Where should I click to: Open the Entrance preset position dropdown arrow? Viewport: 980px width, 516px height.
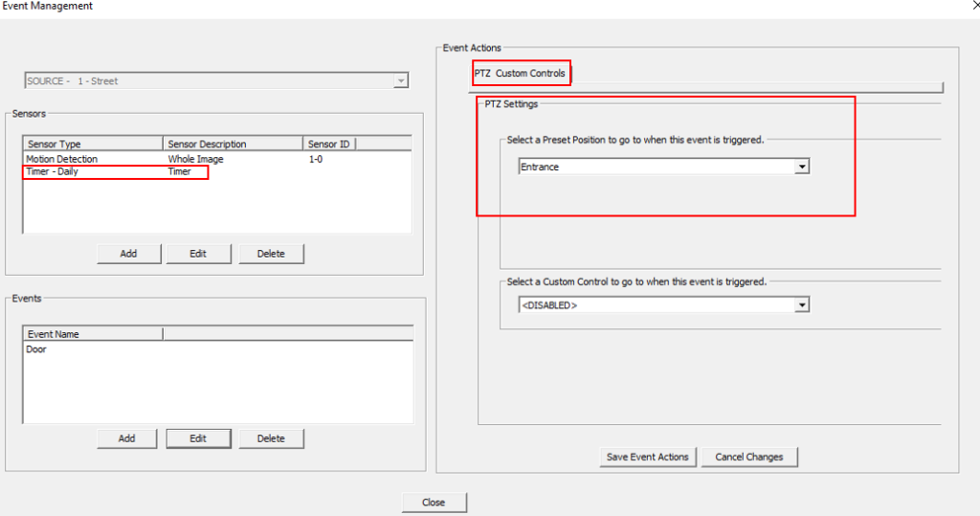click(802, 167)
